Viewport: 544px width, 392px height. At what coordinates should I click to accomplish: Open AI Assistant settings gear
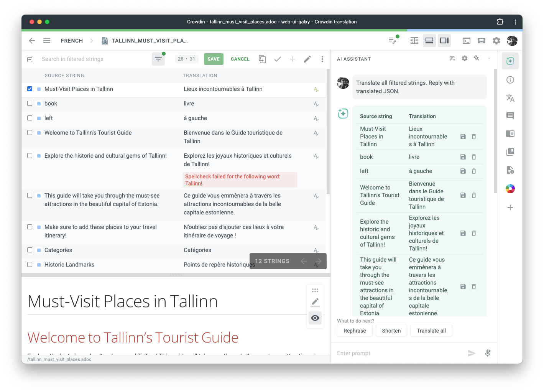[465, 59]
